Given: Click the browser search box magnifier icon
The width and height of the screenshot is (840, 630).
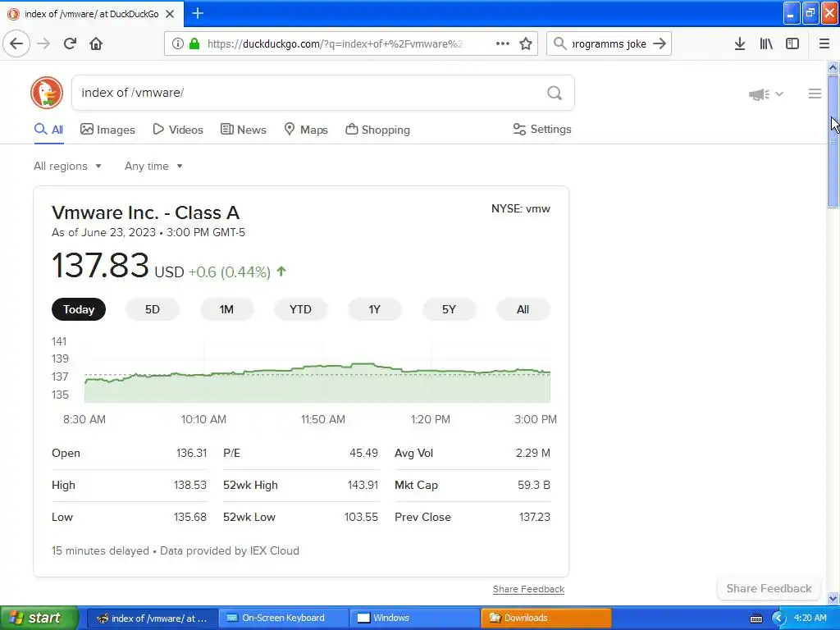Looking at the screenshot, I should coord(559,43).
